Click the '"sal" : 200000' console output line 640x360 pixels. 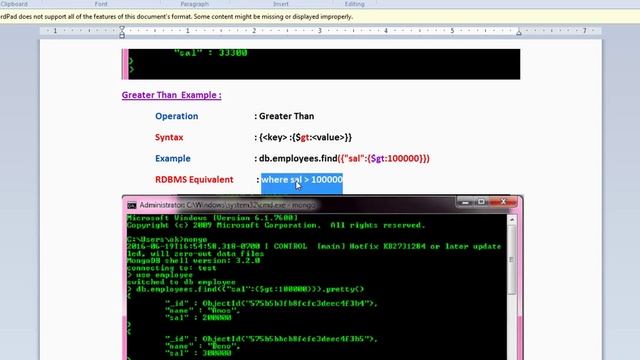pos(198,318)
